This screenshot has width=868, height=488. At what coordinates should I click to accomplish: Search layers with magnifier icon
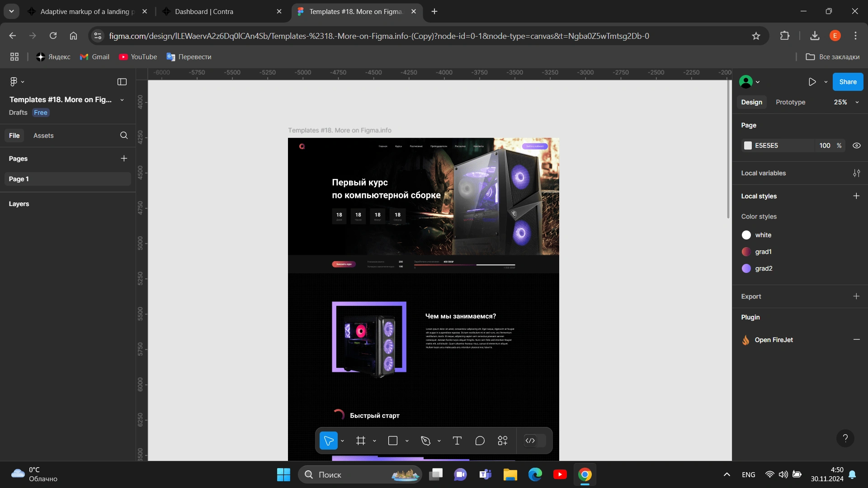tap(124, 136)
